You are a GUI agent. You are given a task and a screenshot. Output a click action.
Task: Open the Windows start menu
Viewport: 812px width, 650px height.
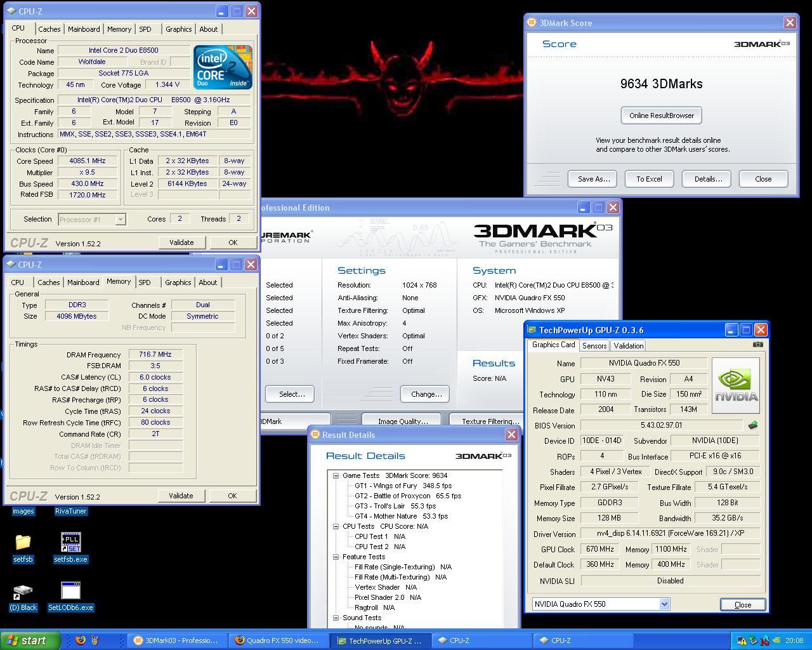[x=30, y=640]
